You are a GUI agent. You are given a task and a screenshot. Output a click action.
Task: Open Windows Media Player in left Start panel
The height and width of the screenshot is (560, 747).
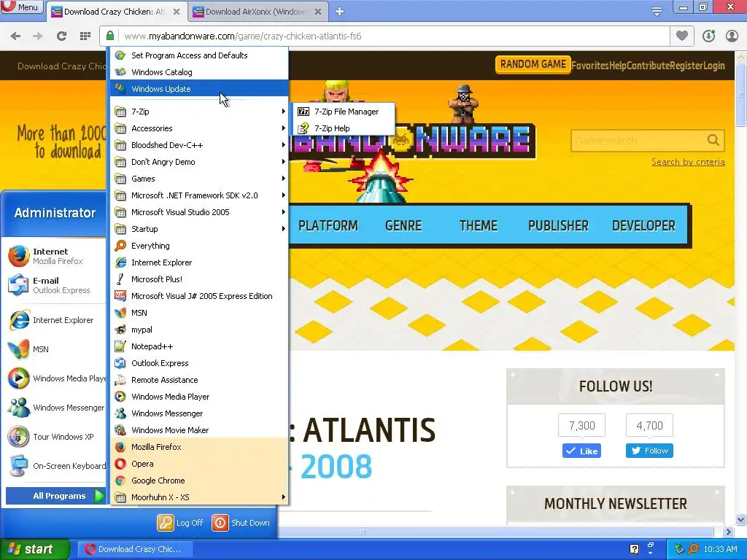tap(56, 378)
